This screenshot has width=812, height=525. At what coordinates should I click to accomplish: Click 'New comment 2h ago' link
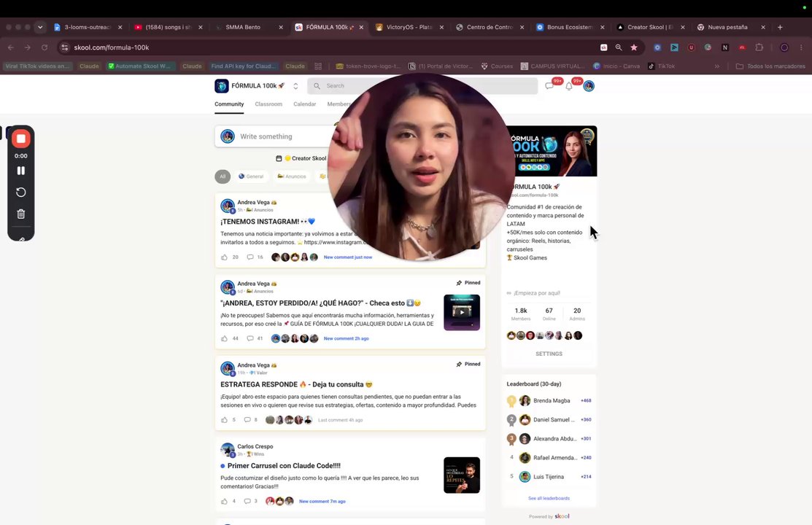click(346, 338)
